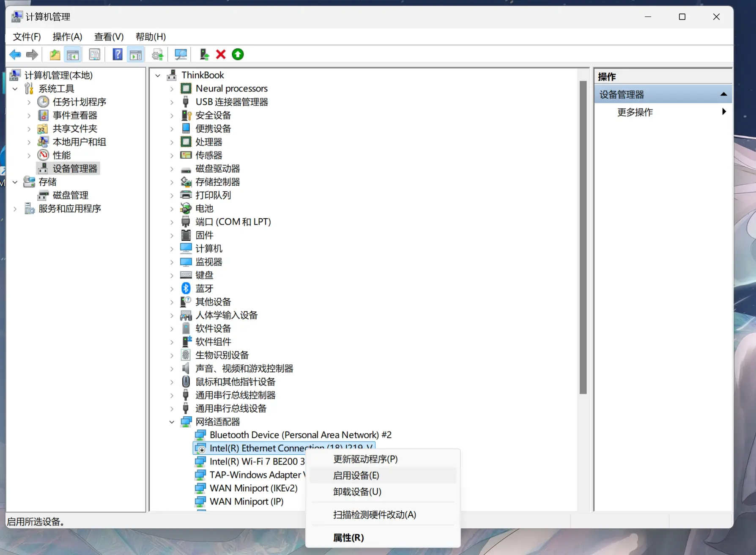Image resolution: width=756 pixels, height=555 pixels.
Task: Expand the 蓝牙 device category
Action: pyautogui.click(x=172, y=289)
